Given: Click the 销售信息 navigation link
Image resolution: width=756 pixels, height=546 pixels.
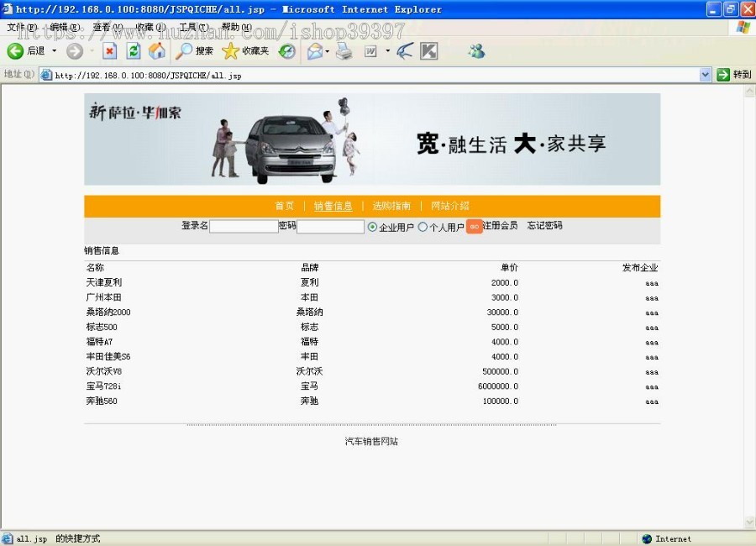Looking at the screenshot, I should 333,206.
